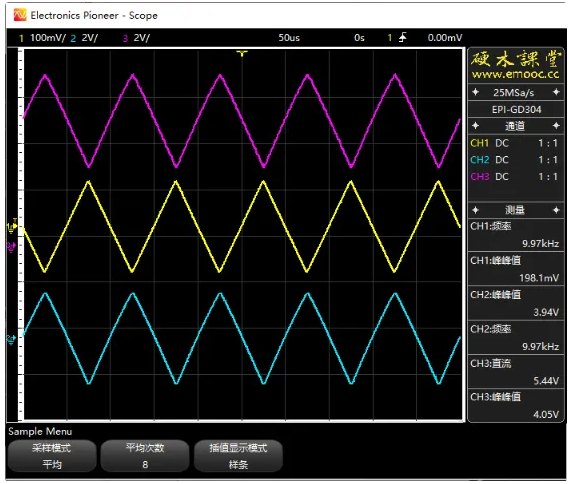
Task: Open the 平均次数 average count selector
Action: pos(145,456)
